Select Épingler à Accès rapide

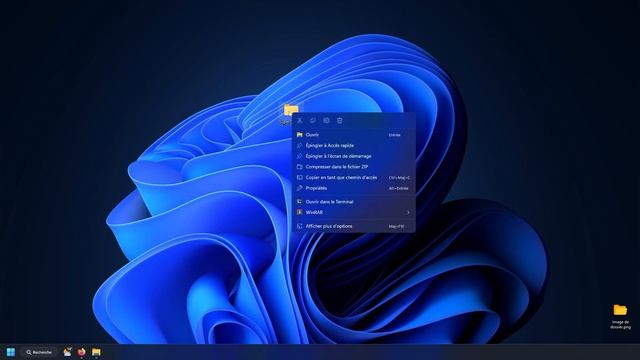353,145
